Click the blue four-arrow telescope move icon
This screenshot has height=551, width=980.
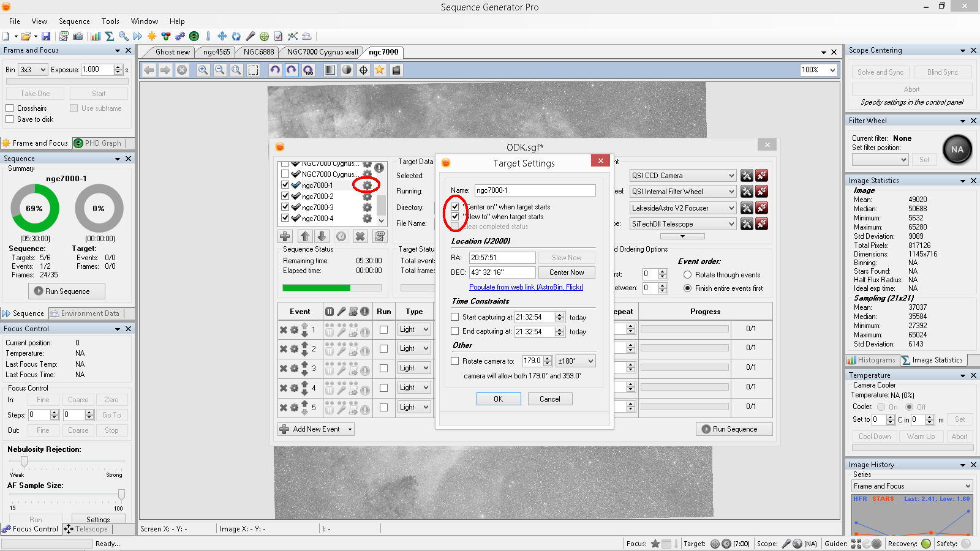pos(222,36)
